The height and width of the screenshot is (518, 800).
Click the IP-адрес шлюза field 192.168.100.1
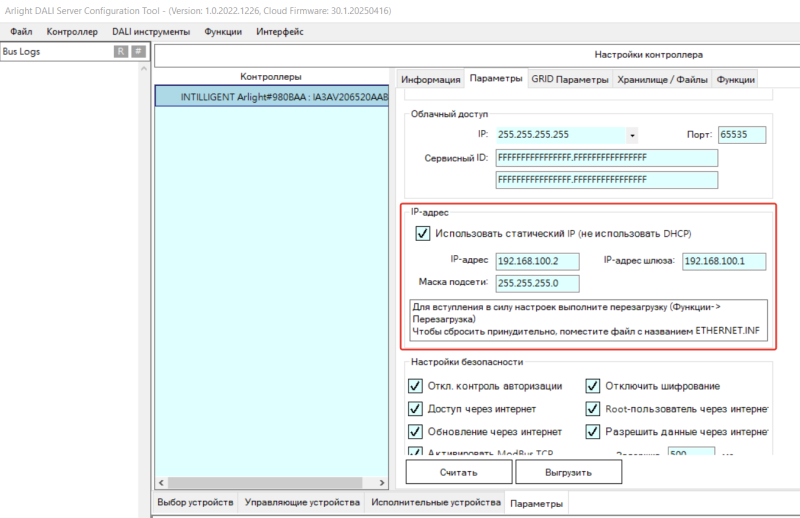click(x=724, y=261)
